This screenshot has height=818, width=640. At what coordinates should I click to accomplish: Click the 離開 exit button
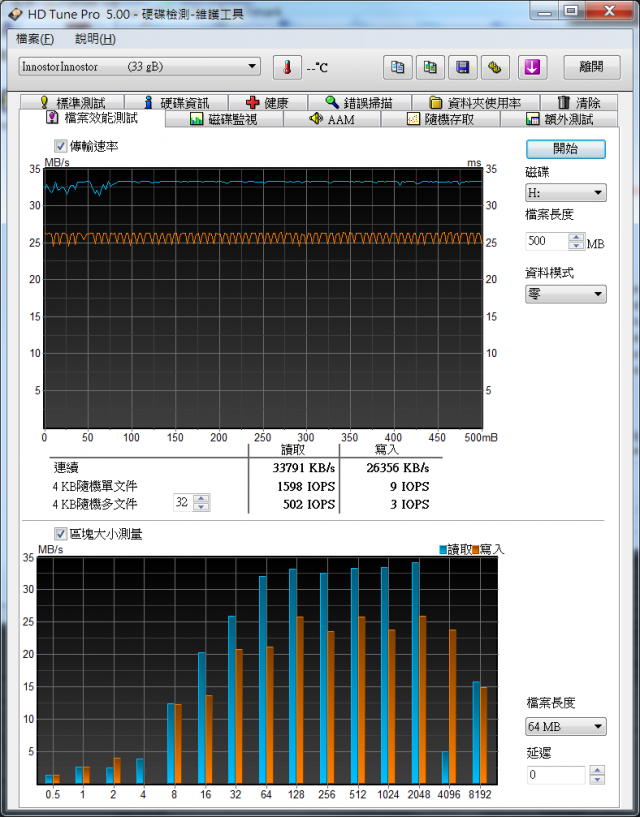pyautogui.click(x=592, y=67)
